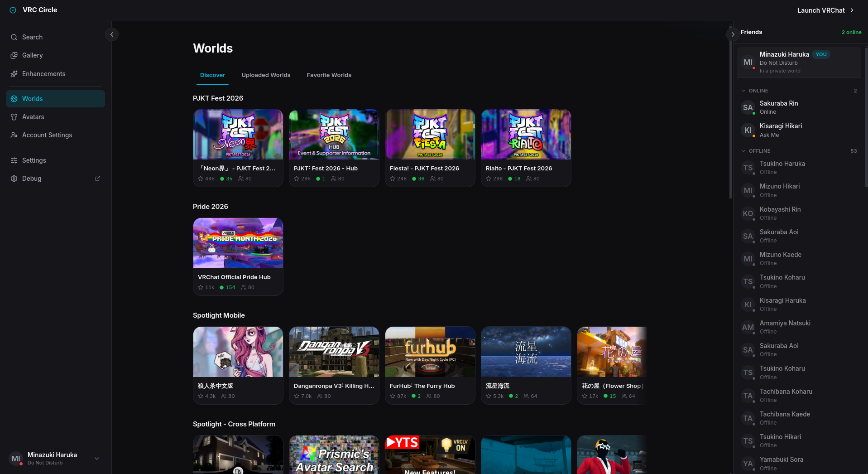Open the Debug gear icon
The width and height of the screenshot is (868, 474).
pos(14,179)
